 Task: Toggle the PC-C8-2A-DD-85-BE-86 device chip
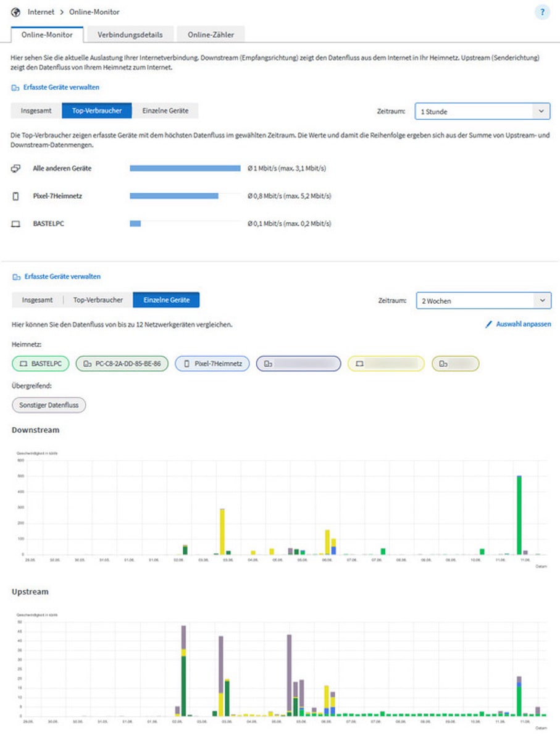pyautogui.click(x=122, y=364)
